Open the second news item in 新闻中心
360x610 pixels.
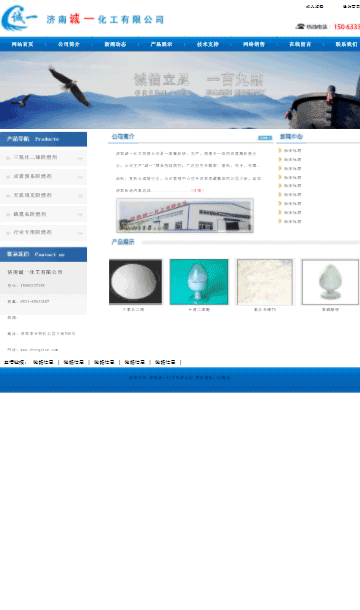click(292, 160)
